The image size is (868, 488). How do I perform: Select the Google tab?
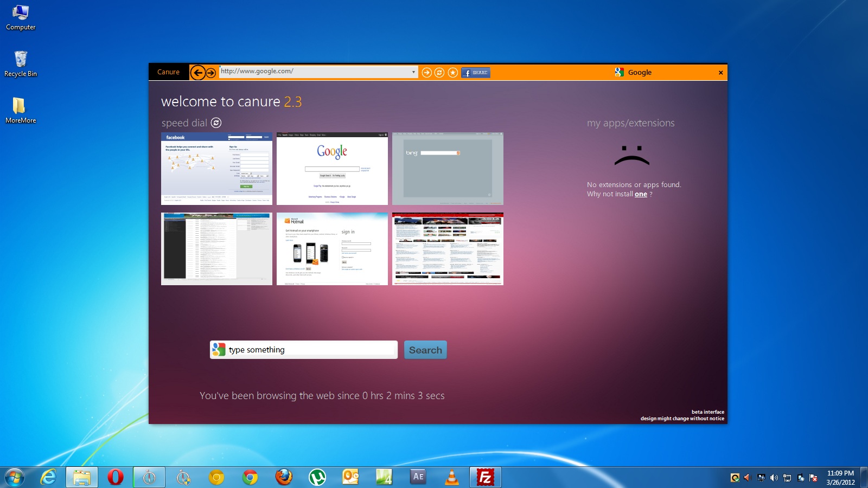click(x=633, y=72)
